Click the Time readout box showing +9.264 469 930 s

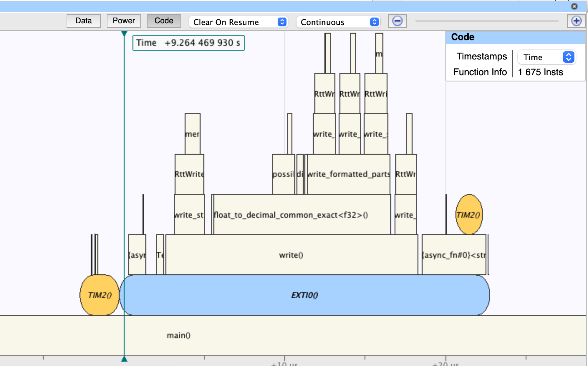189,43
